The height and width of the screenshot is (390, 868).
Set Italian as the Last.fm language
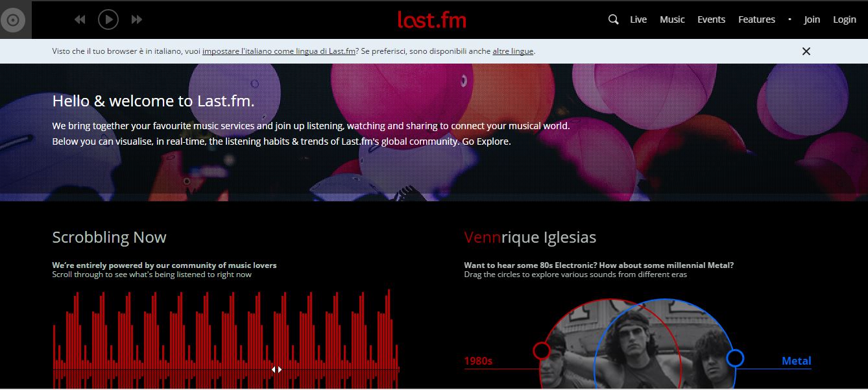coord(278,51)
